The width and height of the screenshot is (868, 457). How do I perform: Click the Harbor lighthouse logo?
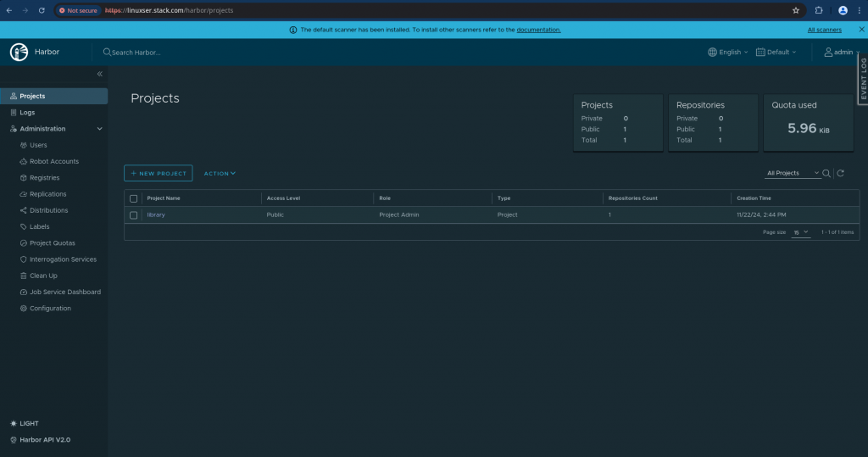[x=19, y=52]
